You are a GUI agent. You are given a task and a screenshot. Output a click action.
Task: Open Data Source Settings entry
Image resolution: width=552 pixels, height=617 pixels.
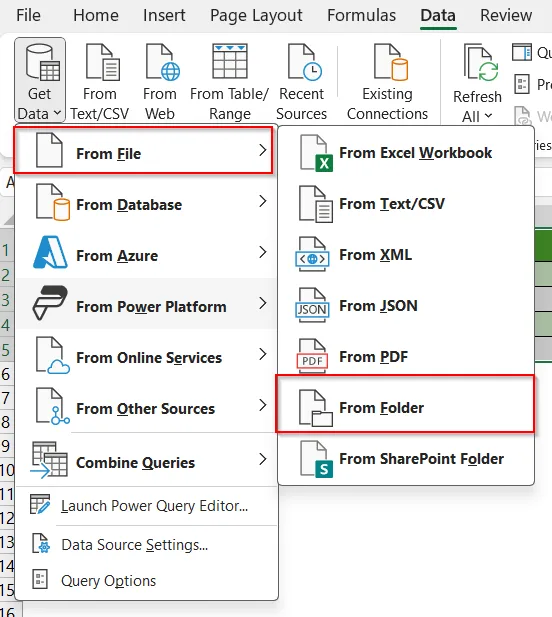(x=146, y=545)
